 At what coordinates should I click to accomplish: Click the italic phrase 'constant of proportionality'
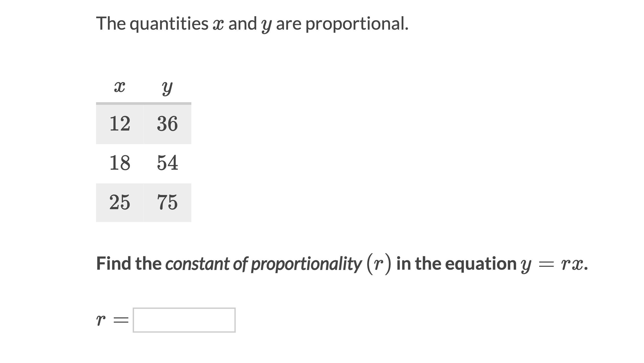(264, 264)
